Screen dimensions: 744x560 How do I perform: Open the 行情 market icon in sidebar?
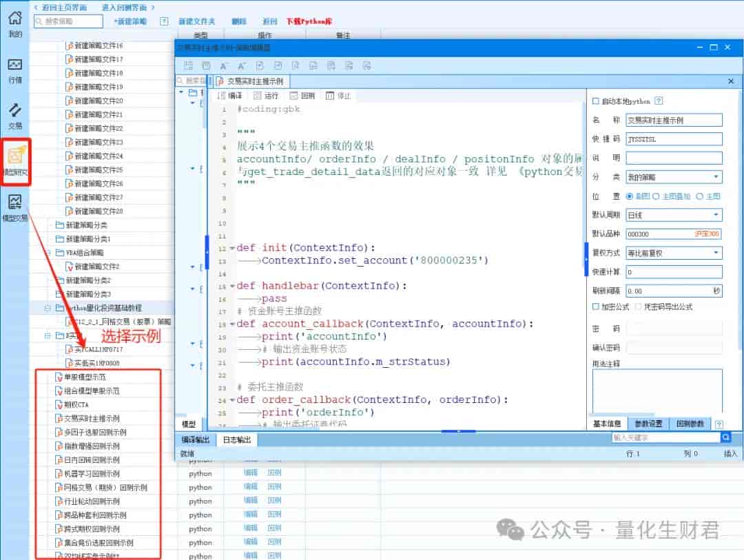15,70
